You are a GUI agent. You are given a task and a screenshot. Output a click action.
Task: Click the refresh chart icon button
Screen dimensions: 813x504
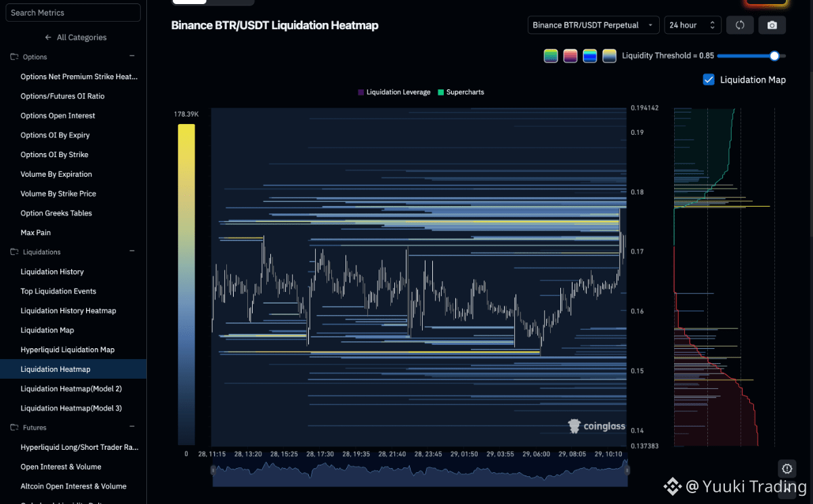[740, 25]
